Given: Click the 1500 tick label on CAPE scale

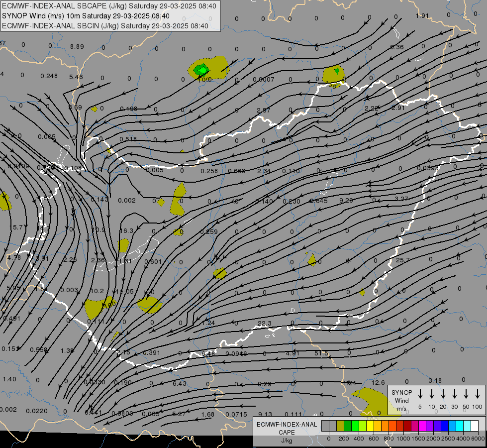Looking at the screenshot, I should (418, 439).
